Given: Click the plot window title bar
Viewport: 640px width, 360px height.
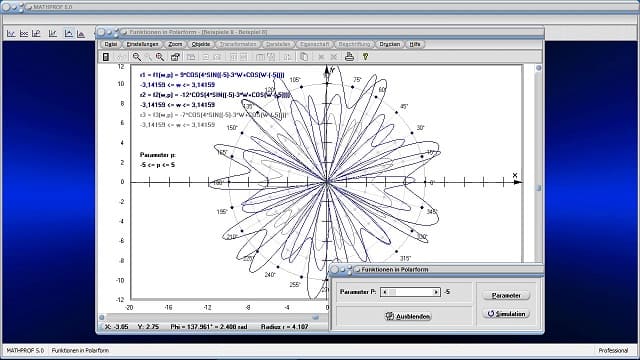Looking at the screenshot, I should (x=320, y=32).
